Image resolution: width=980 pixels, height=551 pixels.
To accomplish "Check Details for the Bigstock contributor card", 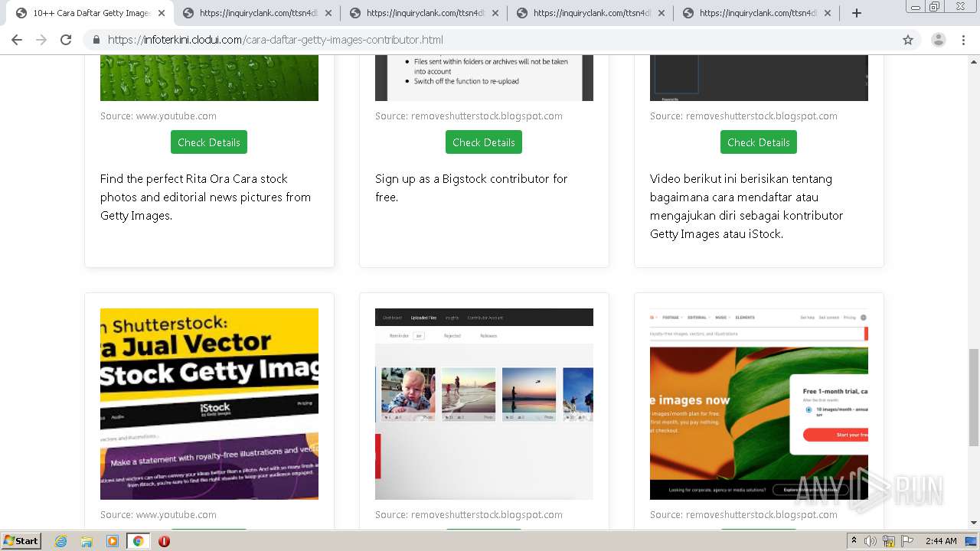I will click(484, 142).
